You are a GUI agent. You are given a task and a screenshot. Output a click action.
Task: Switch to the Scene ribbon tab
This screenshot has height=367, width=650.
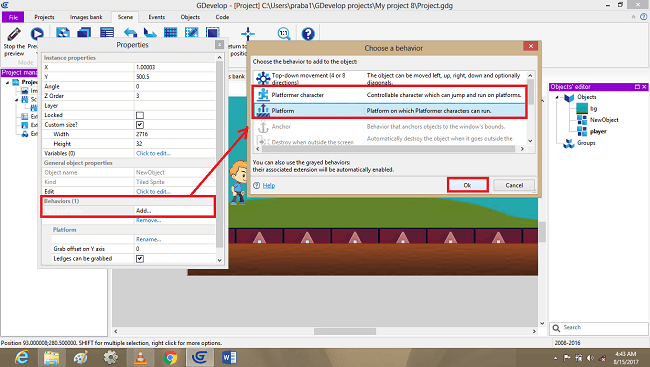(125, 17)
